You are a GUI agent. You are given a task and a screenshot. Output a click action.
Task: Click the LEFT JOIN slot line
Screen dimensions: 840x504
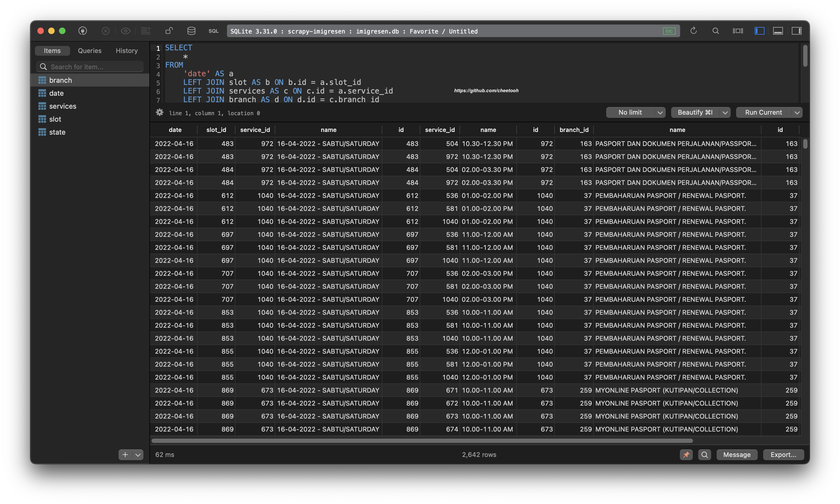point(272,82)
